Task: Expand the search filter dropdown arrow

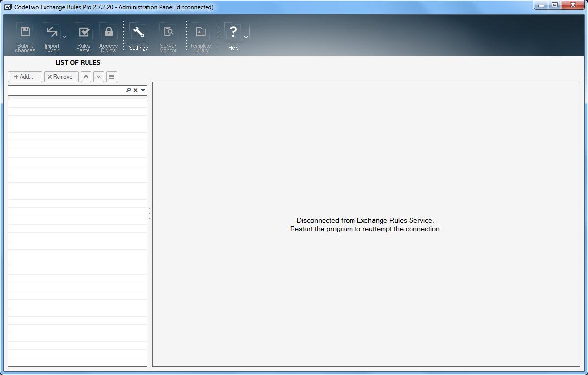Action: coord(143,90)
